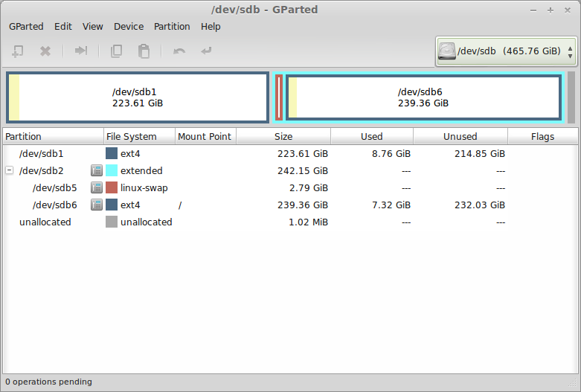Click the Copy partition toolbar icon

[116, 51]
